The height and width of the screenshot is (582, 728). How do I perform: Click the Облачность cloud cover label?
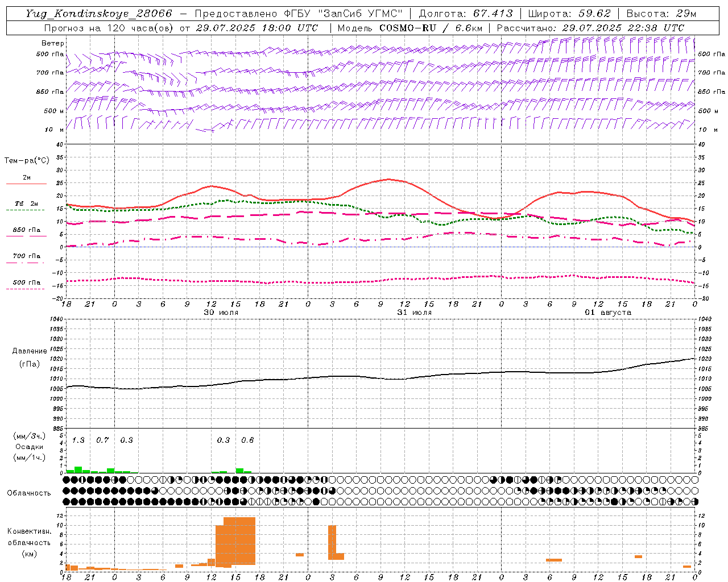click(29, 493)
